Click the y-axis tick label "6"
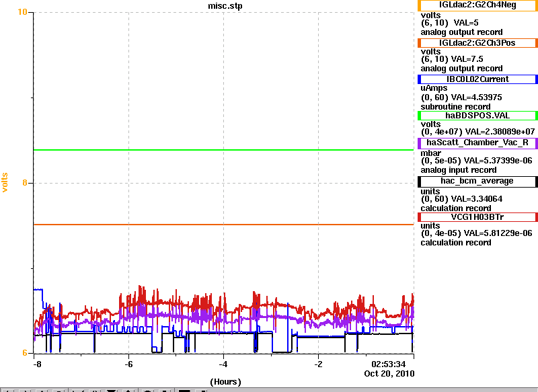This screenshot has width=538, height=392. tap(25, 353)
